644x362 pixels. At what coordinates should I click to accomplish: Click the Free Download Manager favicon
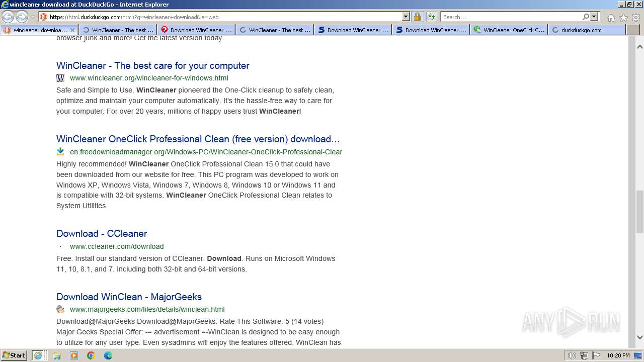pos(60,151)
